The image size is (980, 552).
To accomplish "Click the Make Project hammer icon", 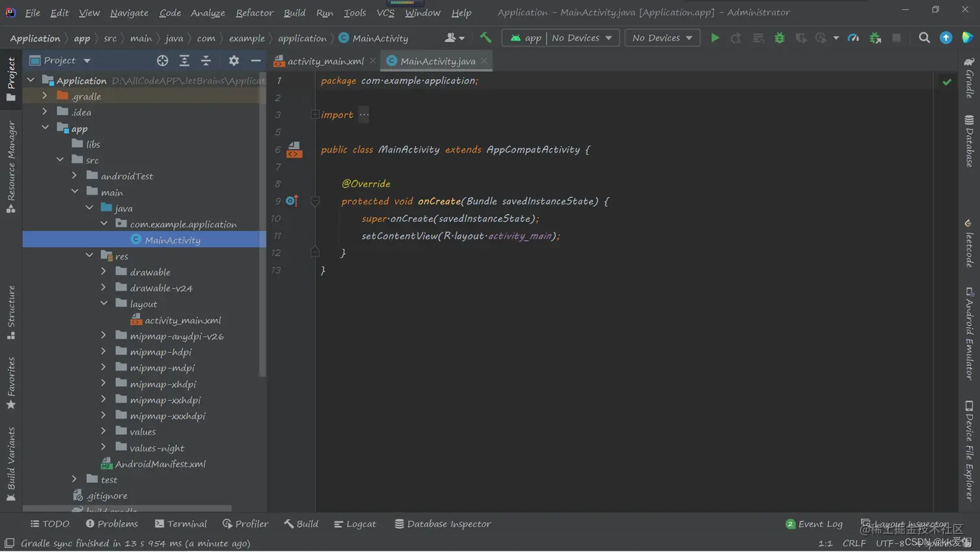I will pos(485,38).
